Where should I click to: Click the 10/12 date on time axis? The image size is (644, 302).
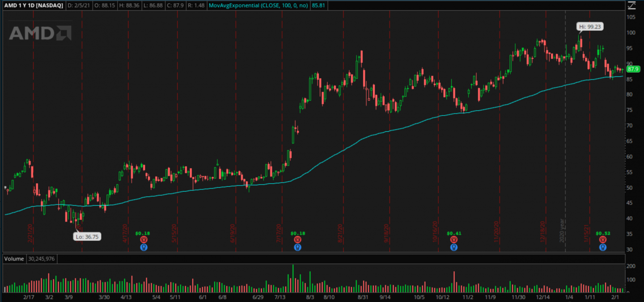[x=443, y=297]
